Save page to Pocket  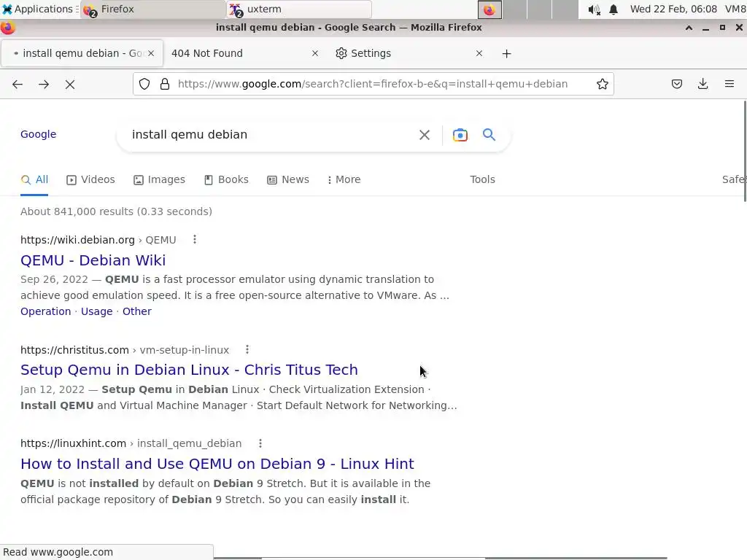676,85
